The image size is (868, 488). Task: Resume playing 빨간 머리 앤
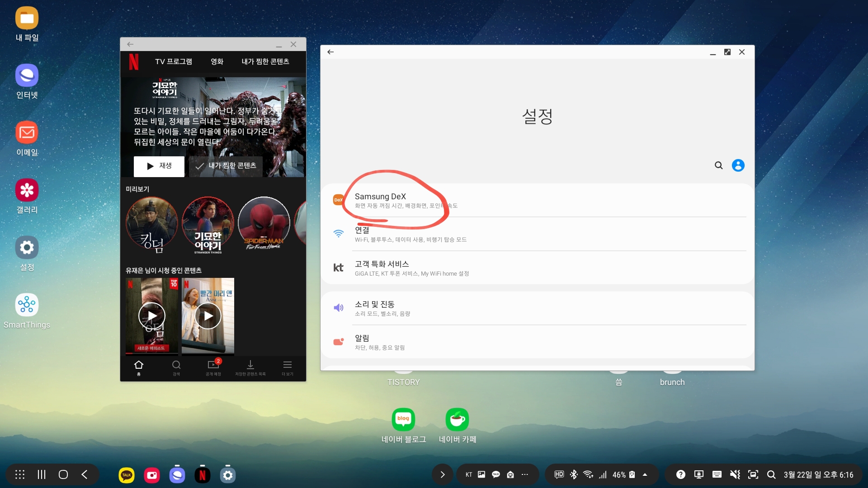click(208, 315)
